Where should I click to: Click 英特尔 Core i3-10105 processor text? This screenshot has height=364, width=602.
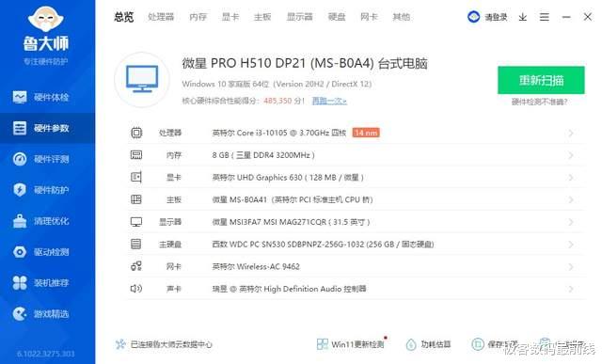(279, 133)
